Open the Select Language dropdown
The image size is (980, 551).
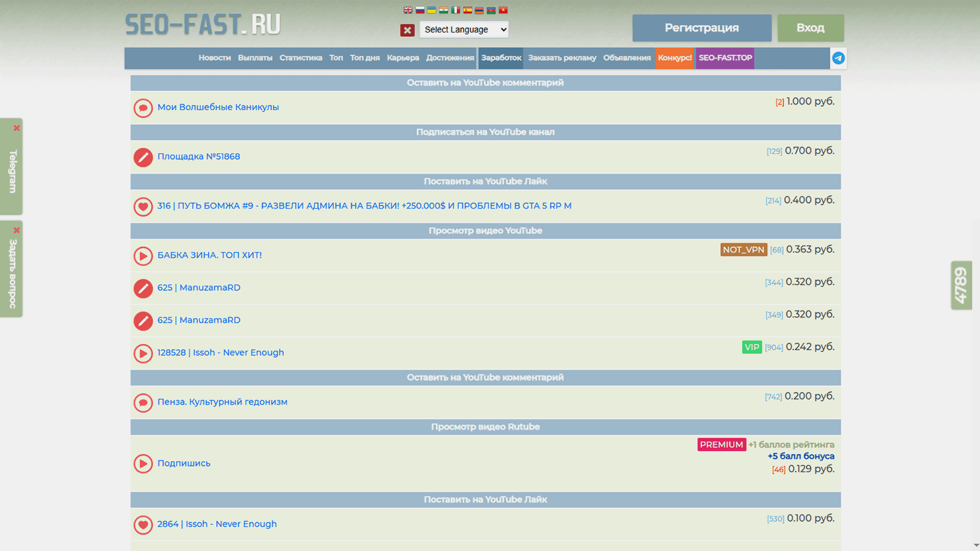(x=464, y=29)
